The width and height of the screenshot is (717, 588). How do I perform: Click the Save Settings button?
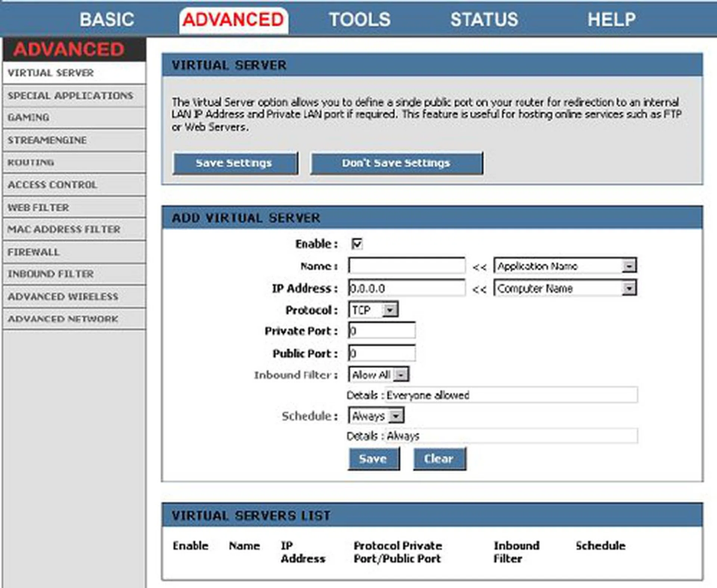[235, 163]
